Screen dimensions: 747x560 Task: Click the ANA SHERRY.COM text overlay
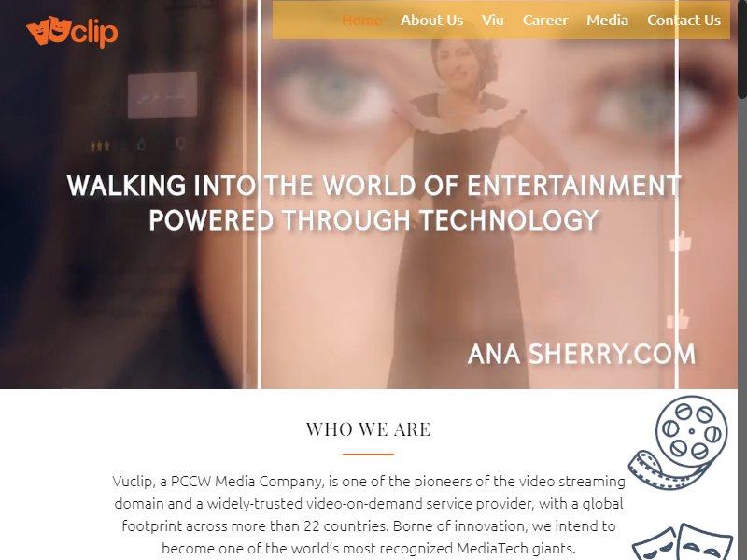[x=581, y=355]
